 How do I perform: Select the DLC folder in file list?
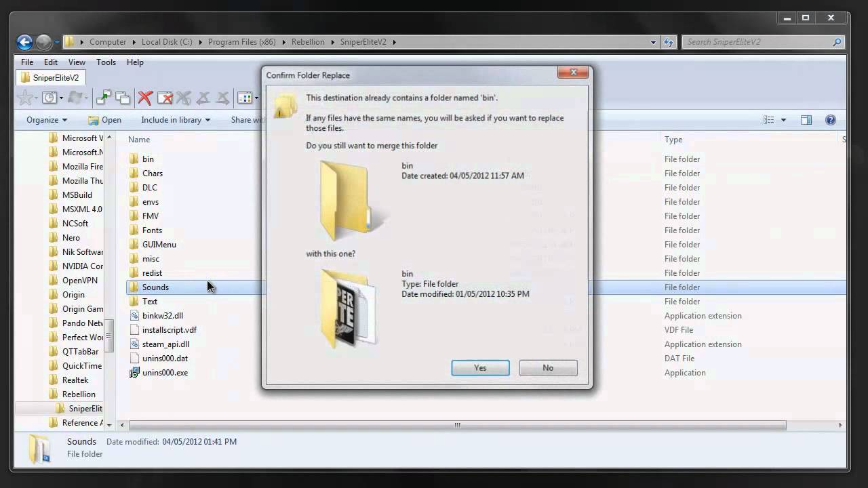pos(149,187)
